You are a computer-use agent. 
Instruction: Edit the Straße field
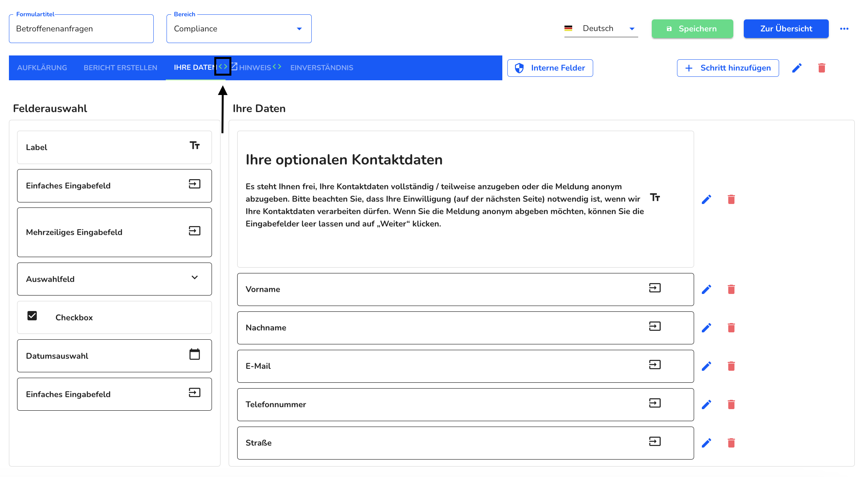click(x=707, y=443)
